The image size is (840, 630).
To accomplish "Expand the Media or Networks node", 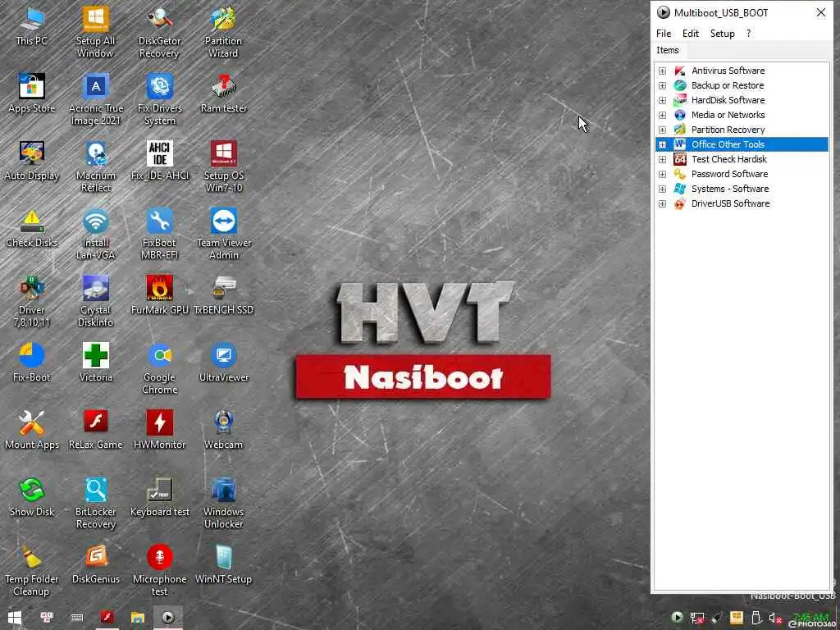I will (x=662, y=115).
